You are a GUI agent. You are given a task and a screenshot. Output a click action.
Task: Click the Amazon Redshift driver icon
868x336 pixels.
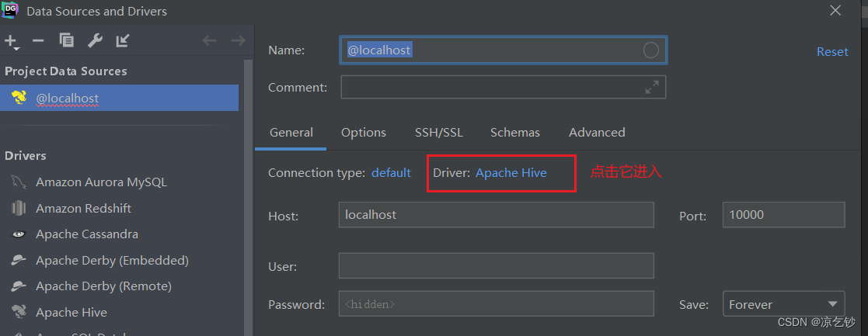tap(19, 208)
